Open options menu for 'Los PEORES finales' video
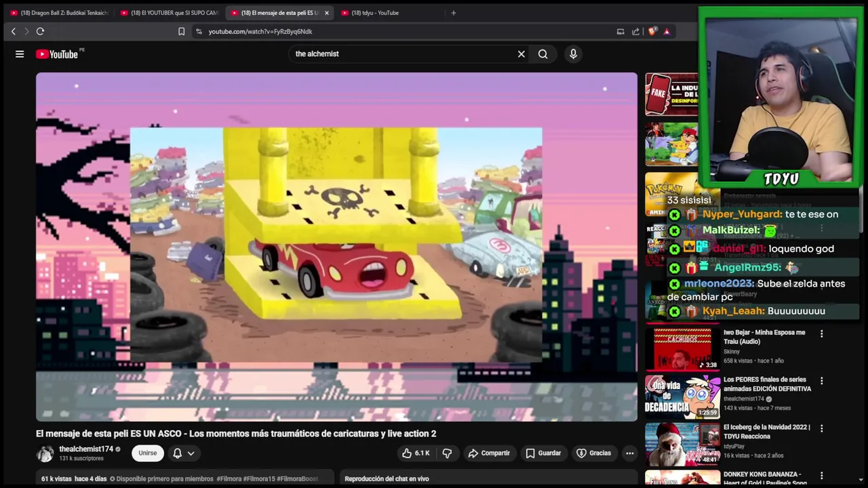The width and height of the screenshot is (868, 488). [x=821, y=381]
